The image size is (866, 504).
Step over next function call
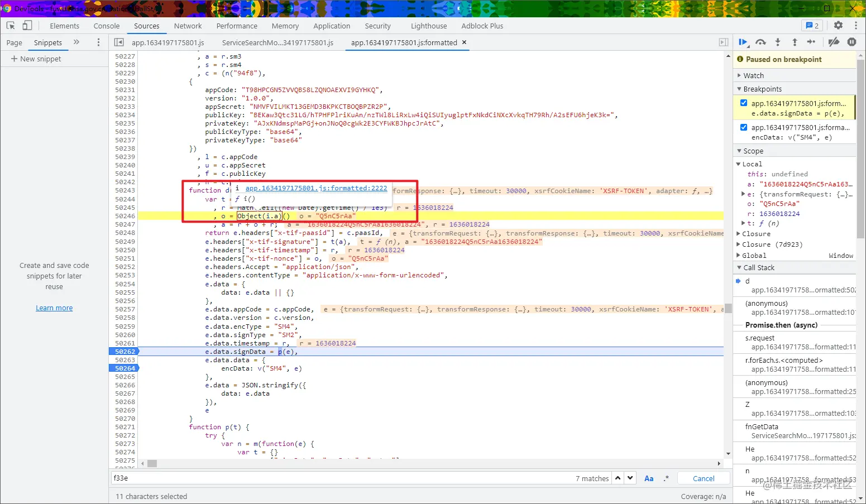[760, 42]
